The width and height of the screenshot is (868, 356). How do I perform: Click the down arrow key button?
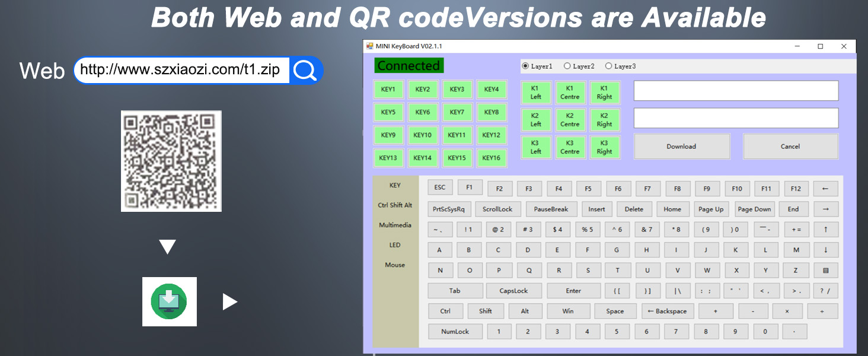pyautogui.click(x=826, y=250)
